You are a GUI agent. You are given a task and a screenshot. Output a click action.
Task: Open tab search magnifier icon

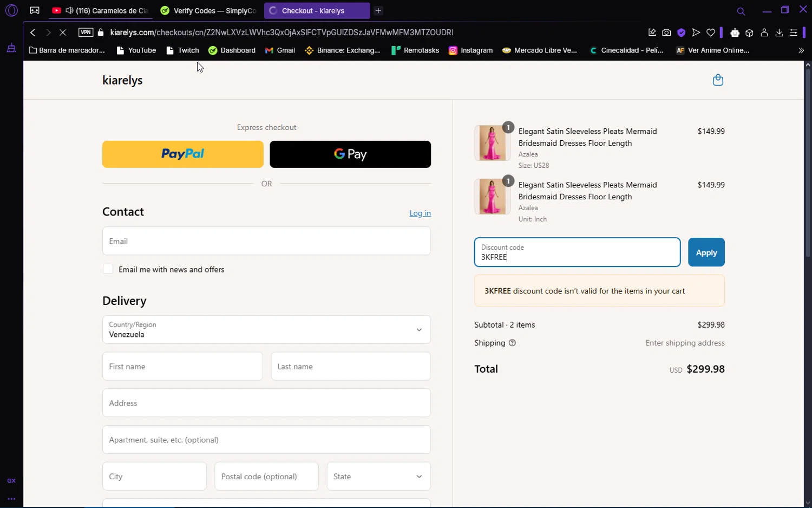tap(741, 11)
